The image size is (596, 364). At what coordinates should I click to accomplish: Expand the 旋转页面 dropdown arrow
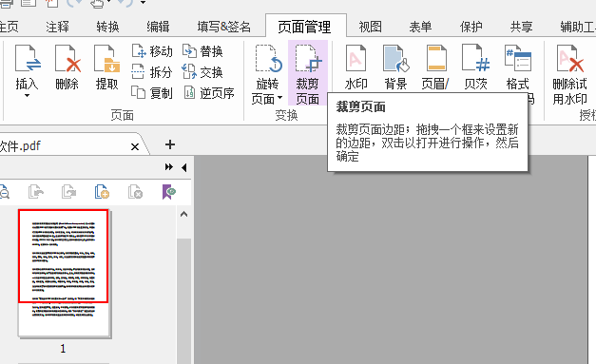pyautogui.click(x=280, y=98)
